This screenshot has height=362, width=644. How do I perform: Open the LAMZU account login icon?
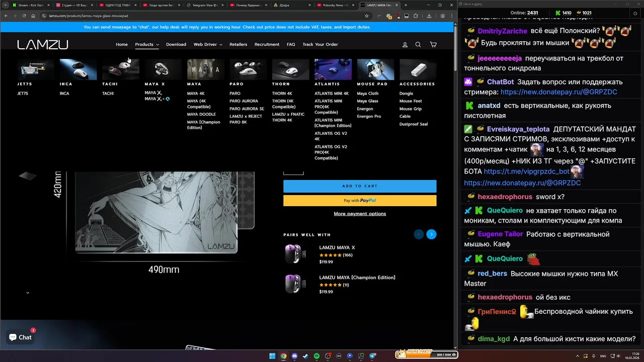tap(405, 45)
